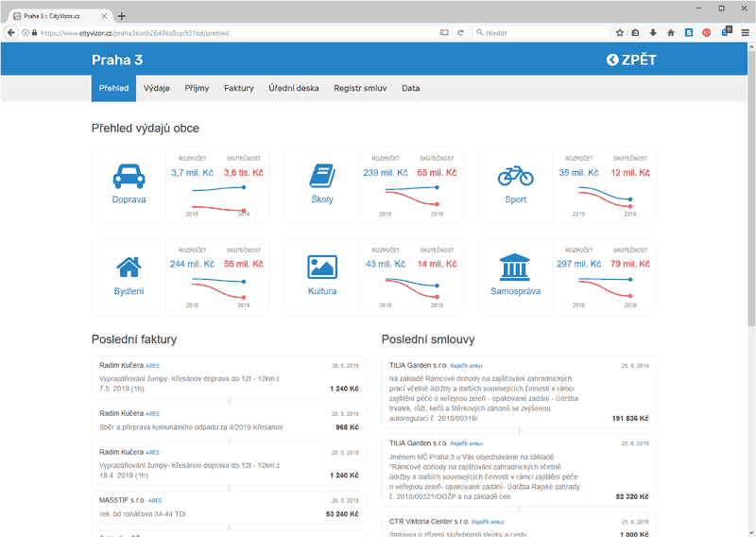The height and width of the screenshot is (537, 756).
Task: Go to the Registr smluv tab
Action: tap(360, 88)
